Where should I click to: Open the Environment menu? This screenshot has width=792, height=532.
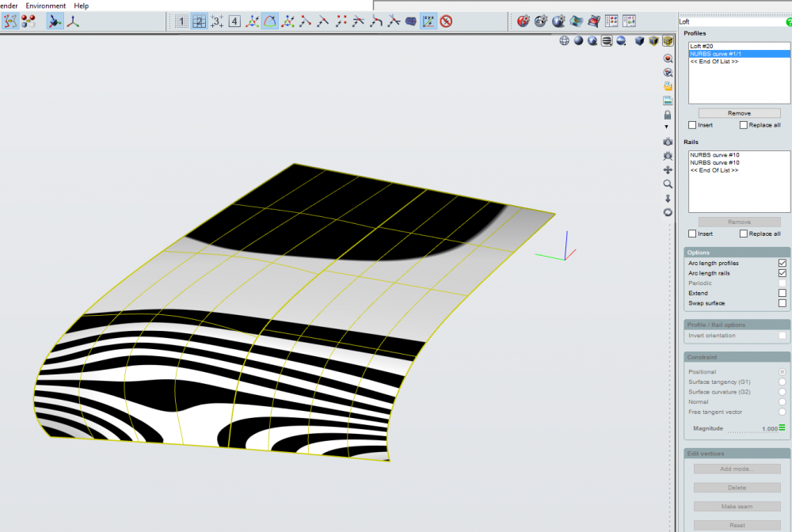pos(45,6)
